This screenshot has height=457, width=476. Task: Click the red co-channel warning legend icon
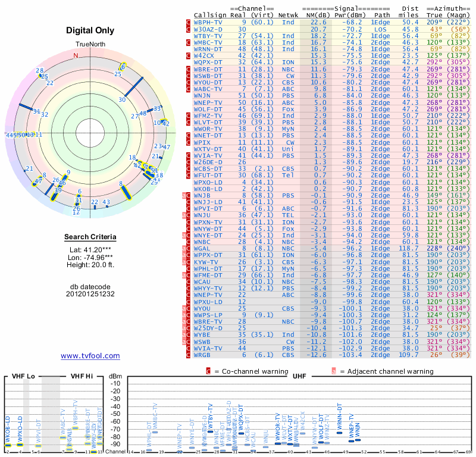pos(208,371)
